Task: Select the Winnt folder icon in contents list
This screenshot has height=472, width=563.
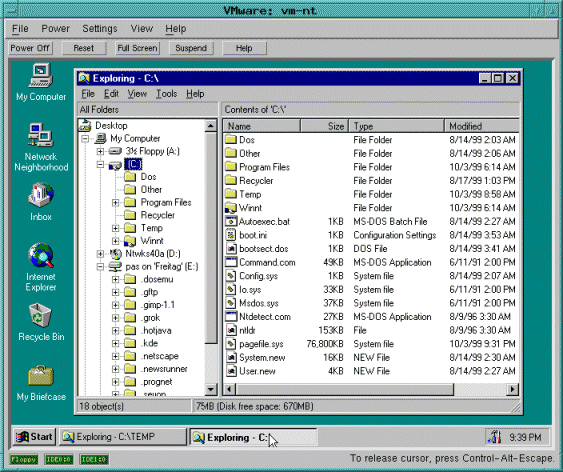Action: 231,207
